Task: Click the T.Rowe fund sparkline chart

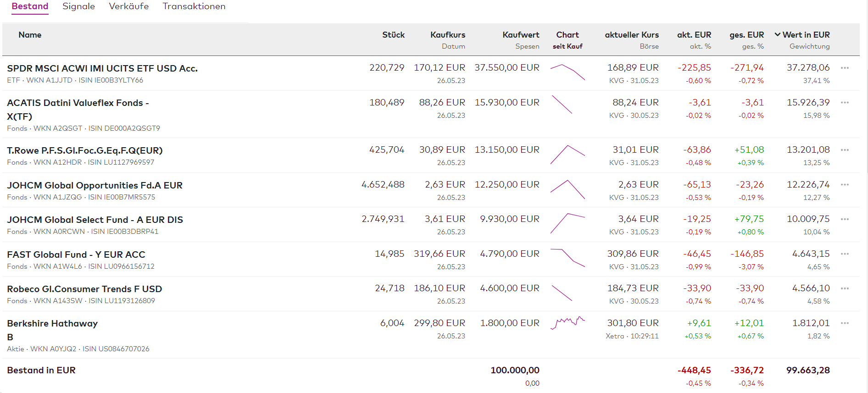Action: coord(568,155)
